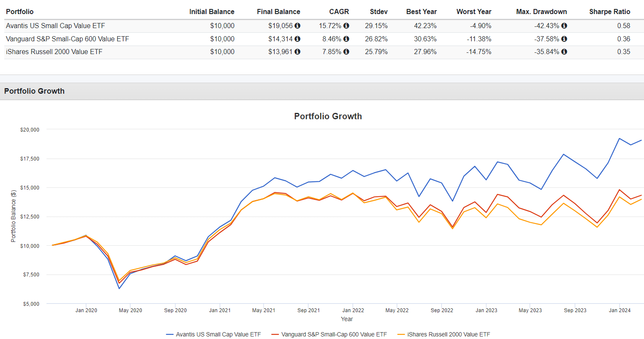Click the blue Avantis line at its Jan 2024 peak
644x339 pixels.
pyautogui.click(x=619, y=138)
